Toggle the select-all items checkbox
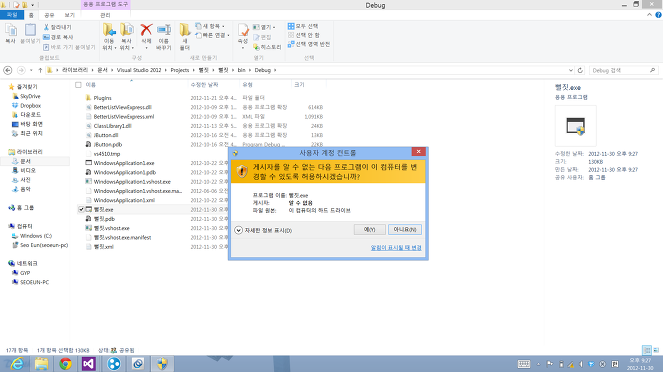The image size is (663, 372). [x=78, y=85]
